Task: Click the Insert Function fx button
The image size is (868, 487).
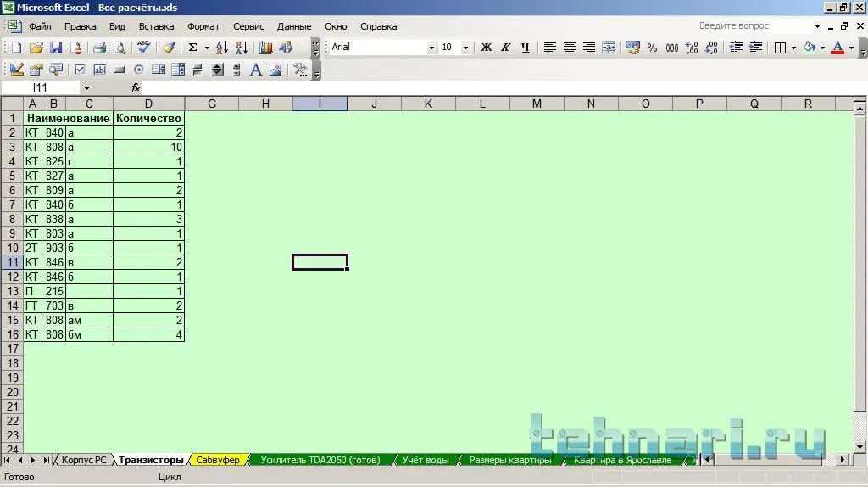Action: tap(136, 88)
